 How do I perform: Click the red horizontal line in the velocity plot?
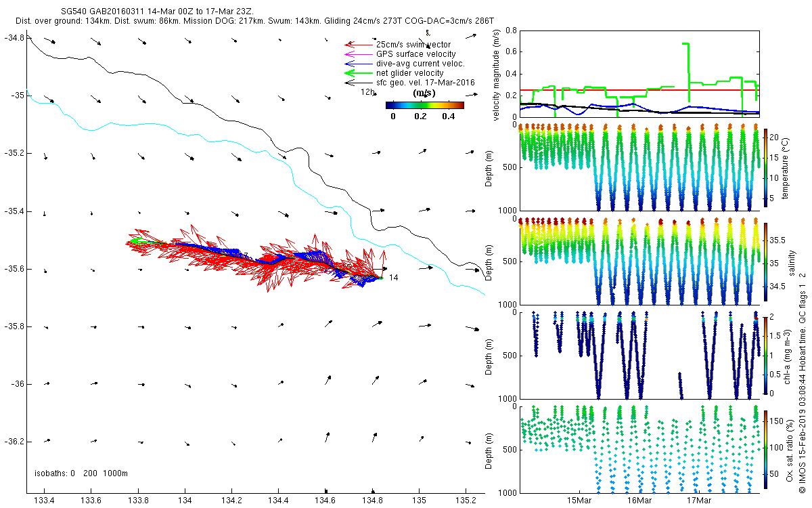(639, 89)
